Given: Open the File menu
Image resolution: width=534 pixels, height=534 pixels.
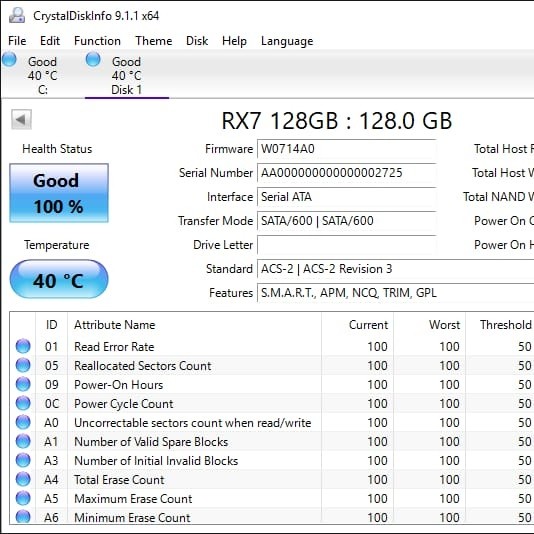Looking at the screenshot, I should (x=17, y=41).
